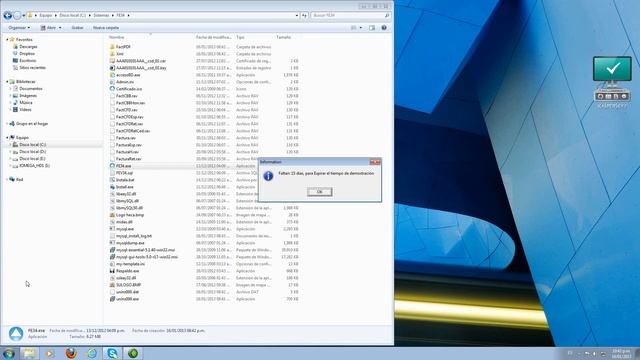640x360 pixels.
Task: Select IOMEGA_HDS drive in tree
Action: 34,166
